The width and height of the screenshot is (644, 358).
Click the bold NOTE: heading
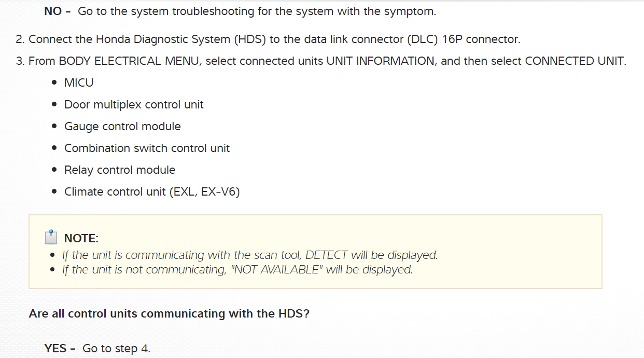tap(81, 239)
